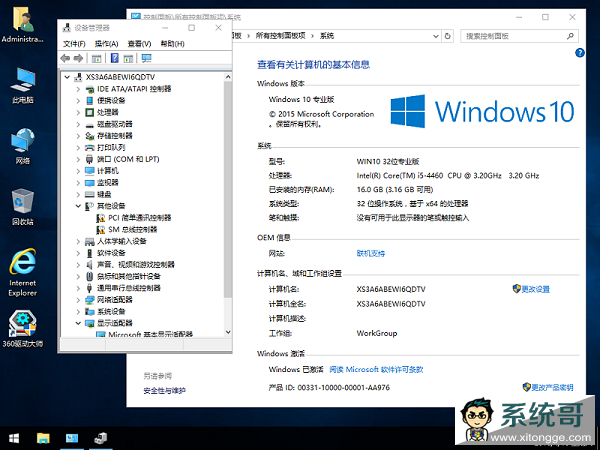Open the address bar history dropdown

(x=435, y=36)
